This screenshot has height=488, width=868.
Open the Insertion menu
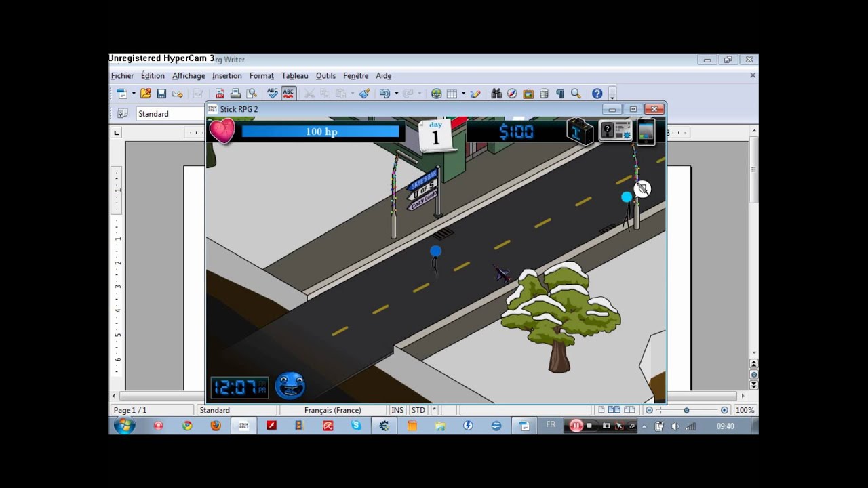tap(227, 76)
